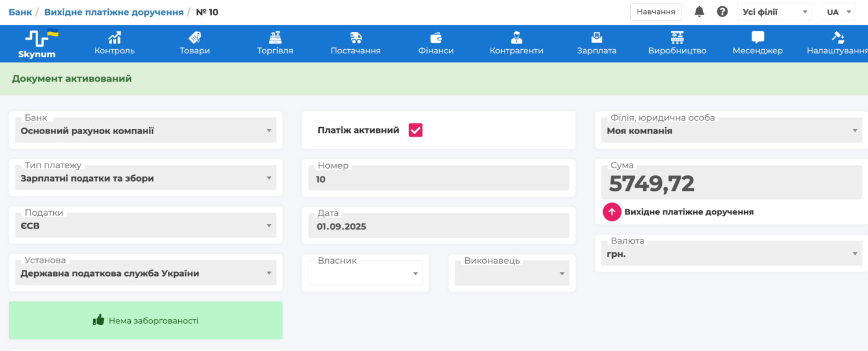Open the Виробництво menu item

tap(677, 43)
